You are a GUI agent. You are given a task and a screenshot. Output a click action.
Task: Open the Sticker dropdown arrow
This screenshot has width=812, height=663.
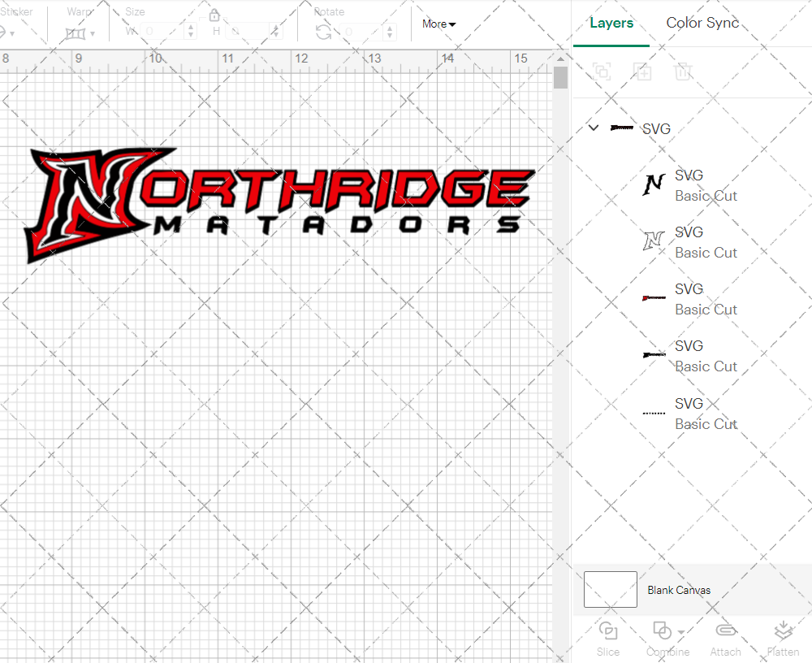point(12,33)
